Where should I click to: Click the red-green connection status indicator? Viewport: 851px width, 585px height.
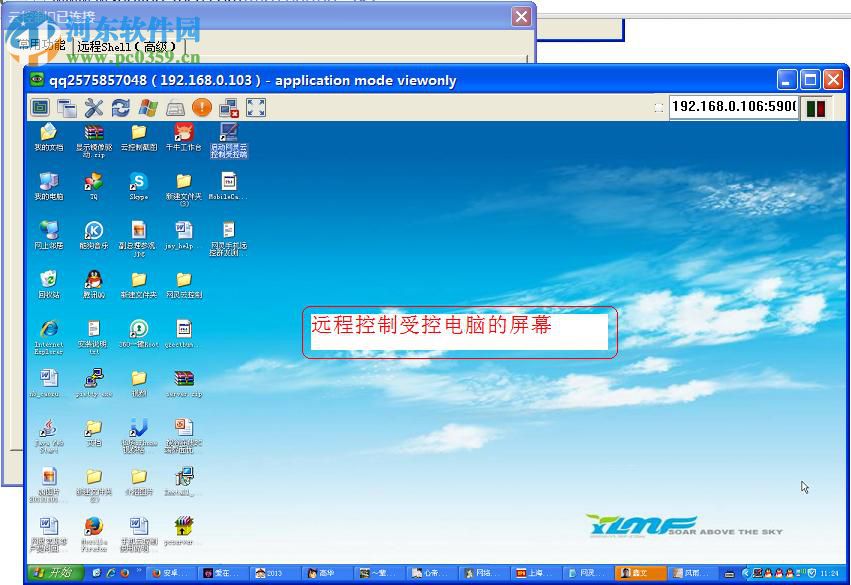815,108
